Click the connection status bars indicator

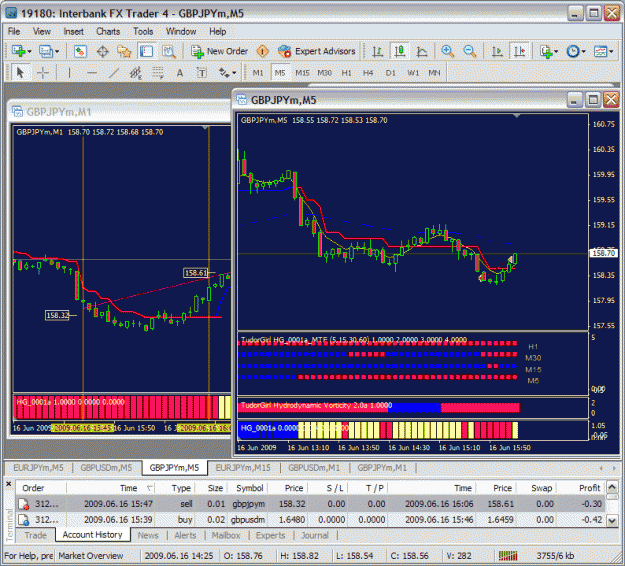point(508,555)
